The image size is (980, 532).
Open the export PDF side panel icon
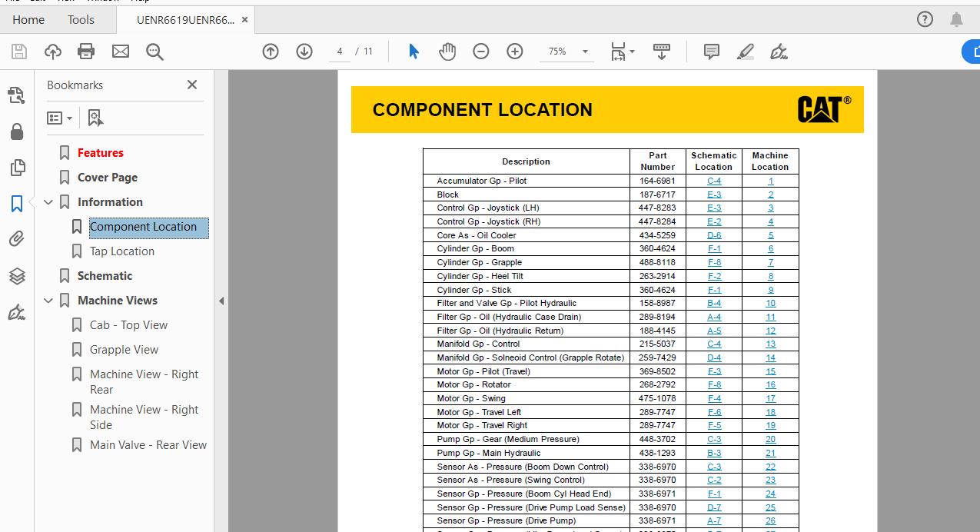pos(16,95)
